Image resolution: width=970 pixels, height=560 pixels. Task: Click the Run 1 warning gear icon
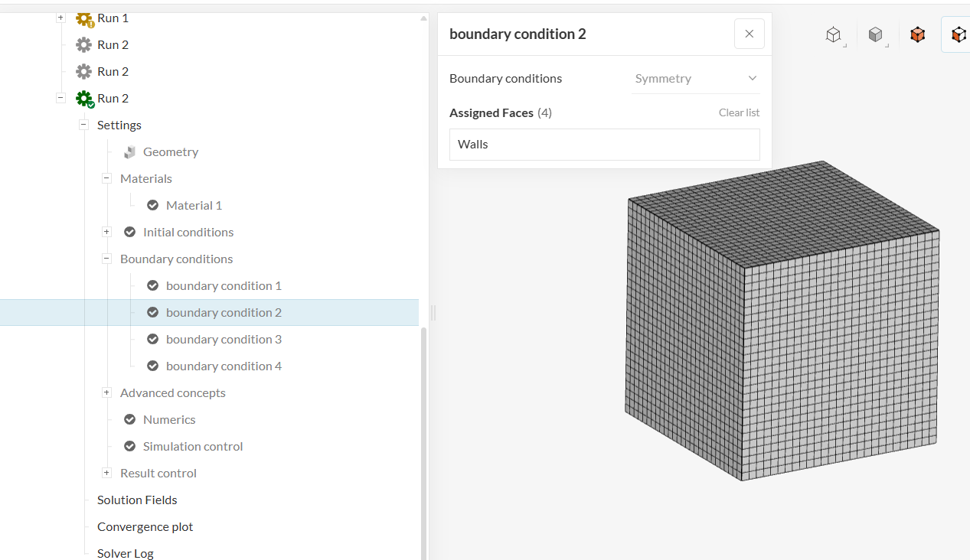tap(84, 19)
